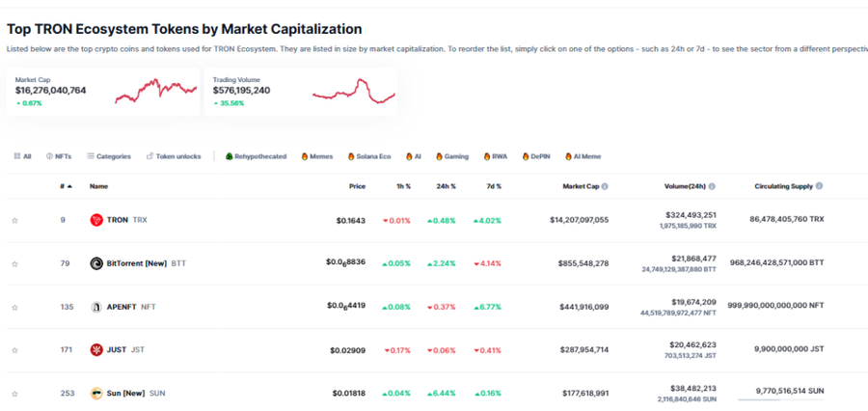Open the Token unlocks page
This screenshot has width=868, height=411.
(174, 156)
